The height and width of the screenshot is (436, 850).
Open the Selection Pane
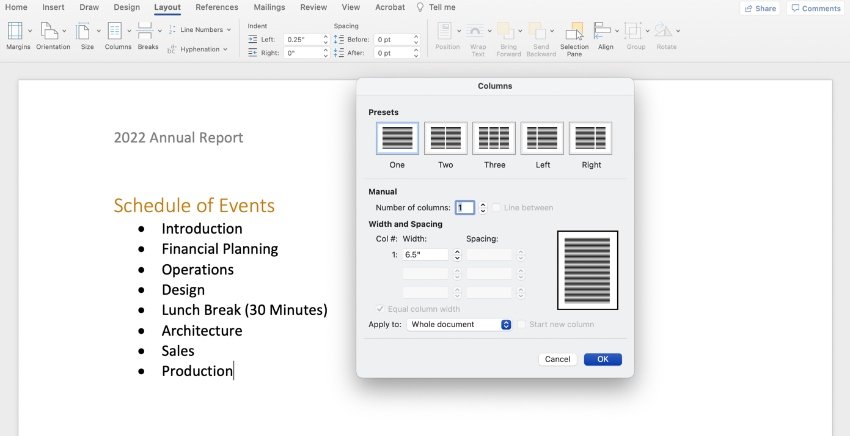pos(574,31)
